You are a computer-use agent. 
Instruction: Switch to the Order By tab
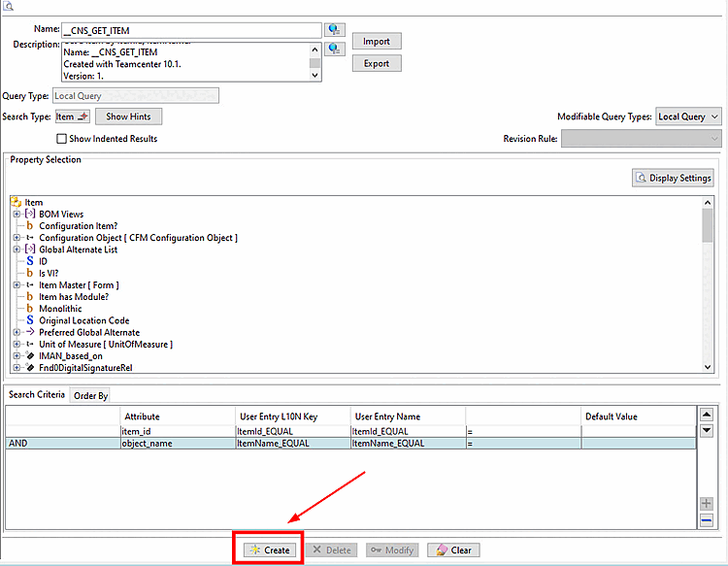(x=90, y=395)
